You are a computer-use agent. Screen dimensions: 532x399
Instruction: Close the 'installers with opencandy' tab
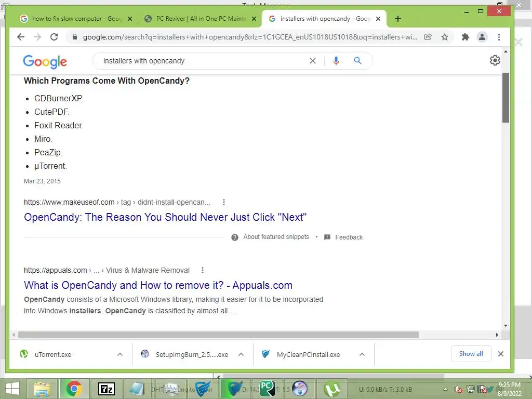tap(378, 19)
